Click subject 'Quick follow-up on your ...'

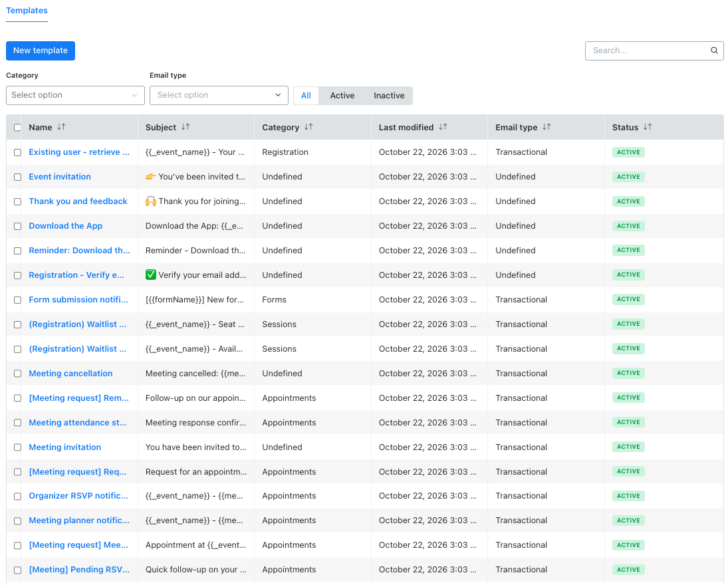196,570
